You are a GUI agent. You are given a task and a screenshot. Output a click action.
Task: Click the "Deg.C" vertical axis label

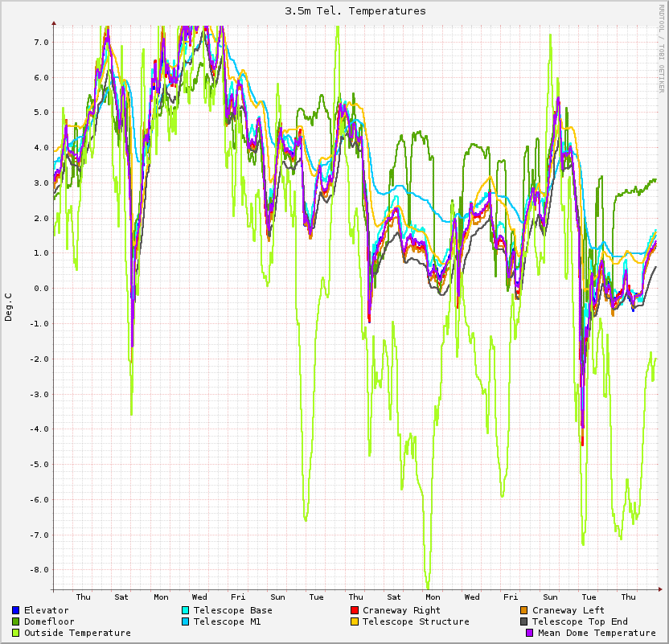tap(9, 307)
